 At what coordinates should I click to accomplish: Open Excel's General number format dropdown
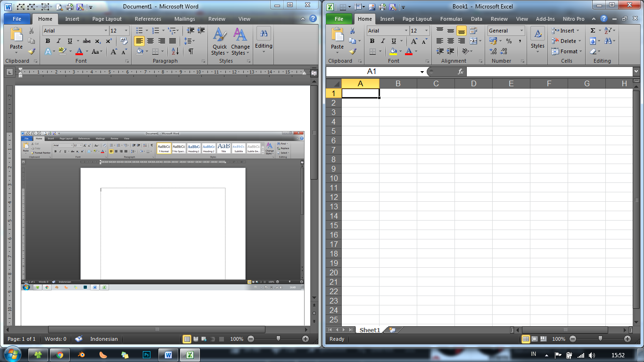522,31
